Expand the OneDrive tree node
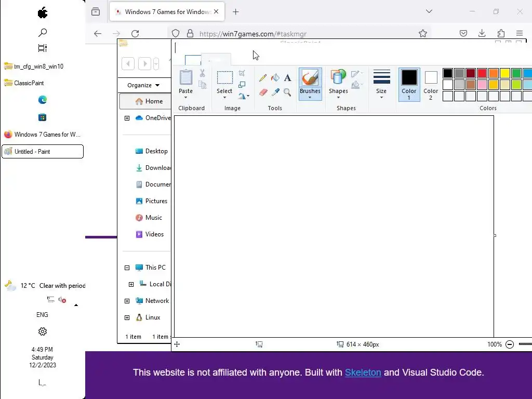This screenshot has height=399, width=532. 127,118
